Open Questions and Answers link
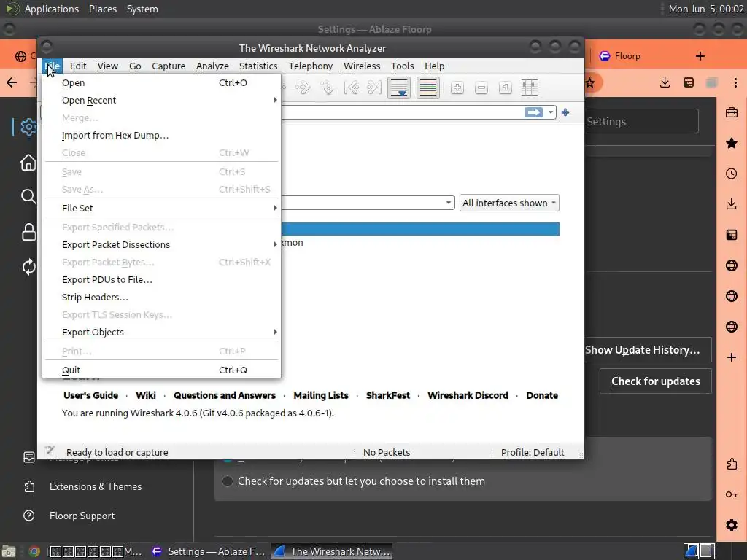 pos(225,395)
